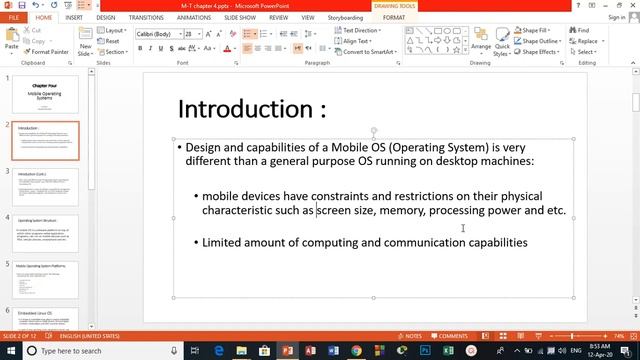The height and width of the screenshot is (360, 640).
Task: Click Sign in link
Action: 616,18
